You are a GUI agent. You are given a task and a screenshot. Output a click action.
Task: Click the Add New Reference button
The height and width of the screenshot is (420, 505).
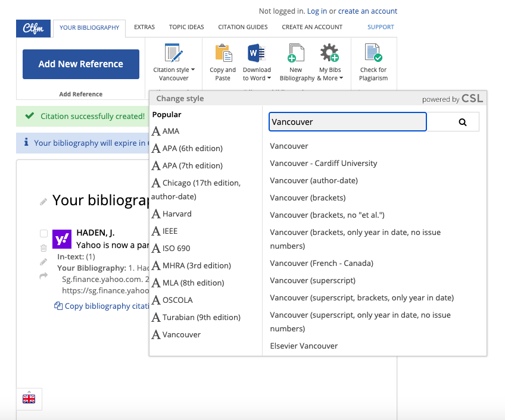(81, 64)
